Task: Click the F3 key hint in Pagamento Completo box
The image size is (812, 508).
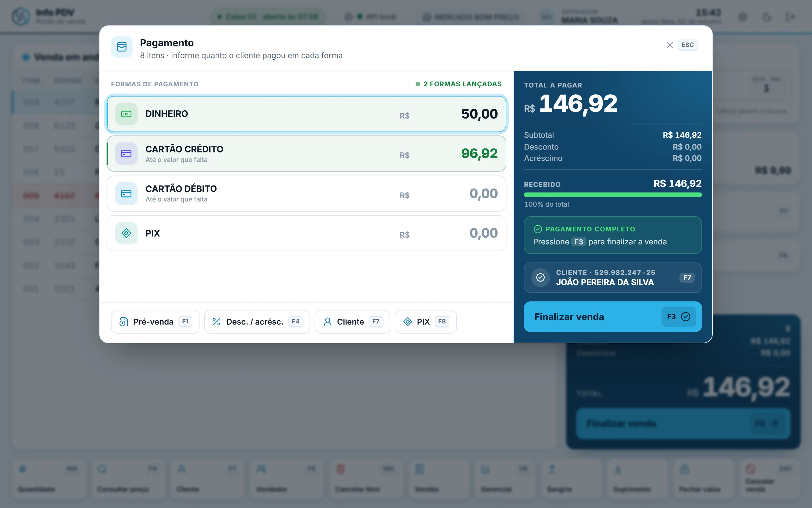Action: (579, 242)
